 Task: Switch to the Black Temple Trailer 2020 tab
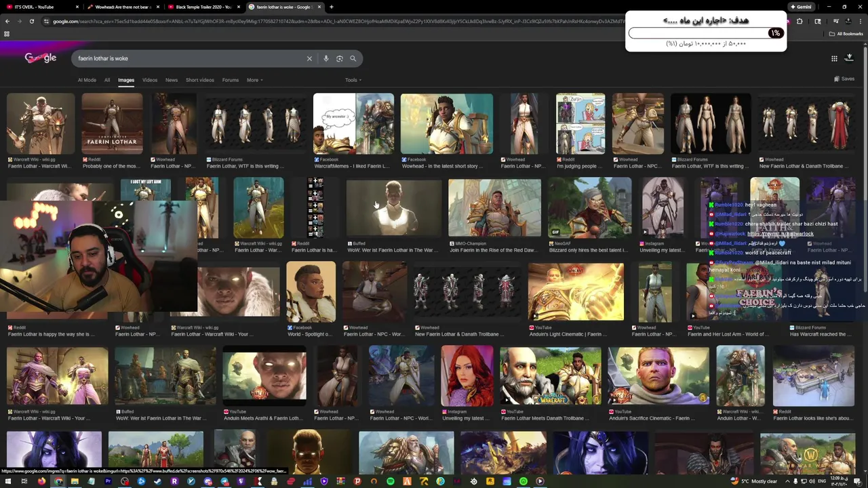click(203, 7)
